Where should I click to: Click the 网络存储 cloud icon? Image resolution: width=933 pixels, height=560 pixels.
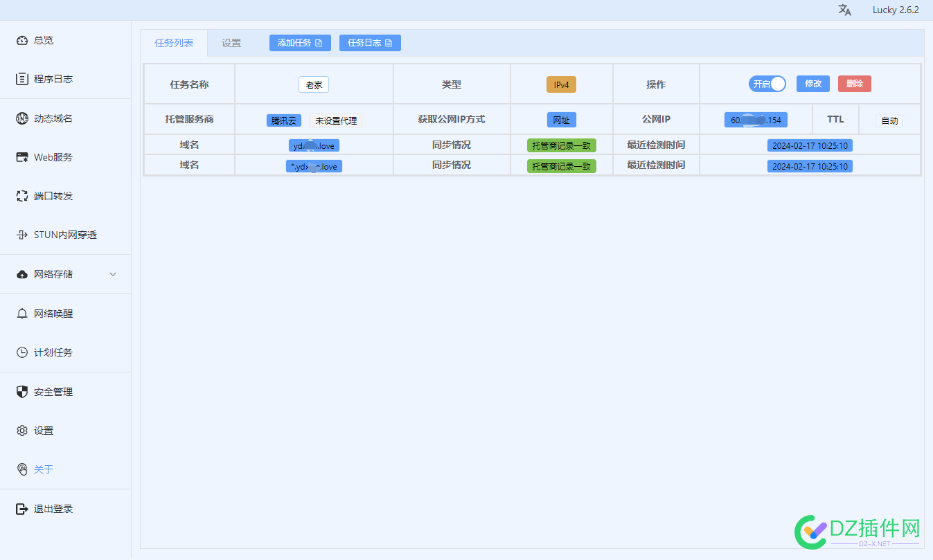[21, 274]
